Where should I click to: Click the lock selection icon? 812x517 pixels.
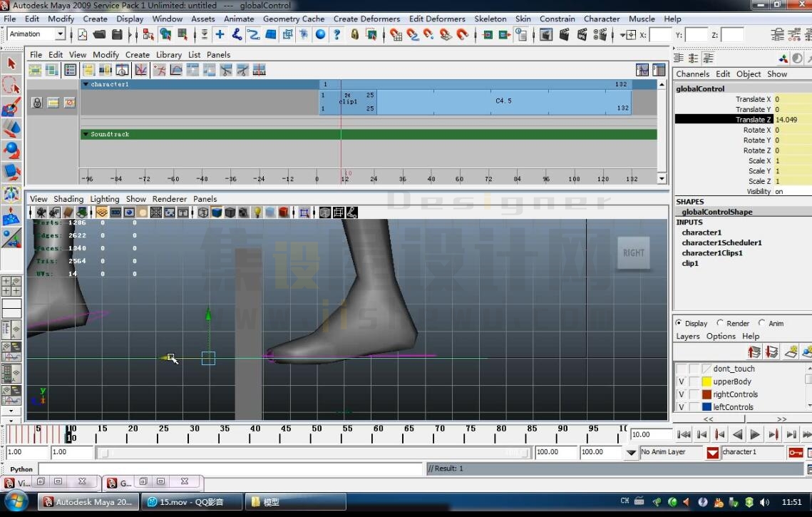tap(355, 35)
